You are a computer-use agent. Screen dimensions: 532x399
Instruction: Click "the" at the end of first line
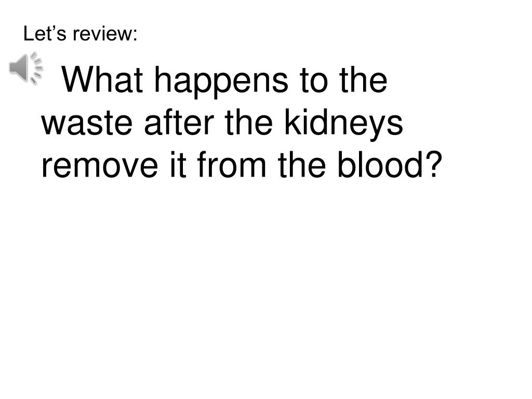[363, 79]
